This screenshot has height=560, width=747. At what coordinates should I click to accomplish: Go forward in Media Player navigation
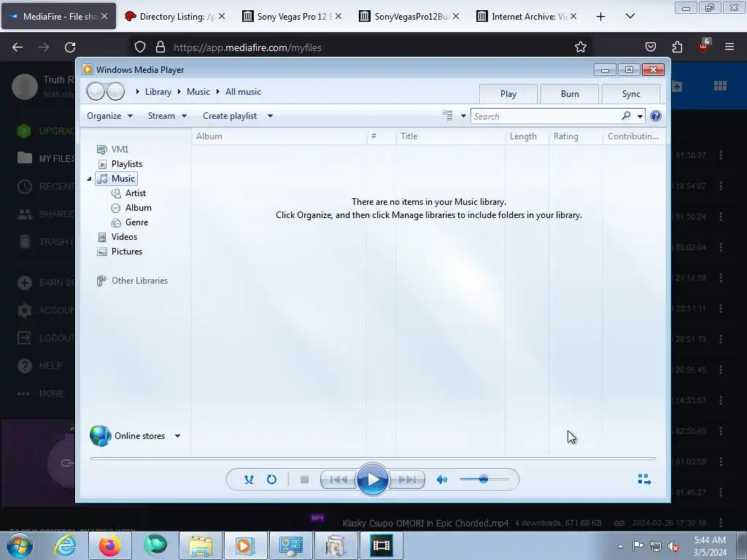pos(115,91)
